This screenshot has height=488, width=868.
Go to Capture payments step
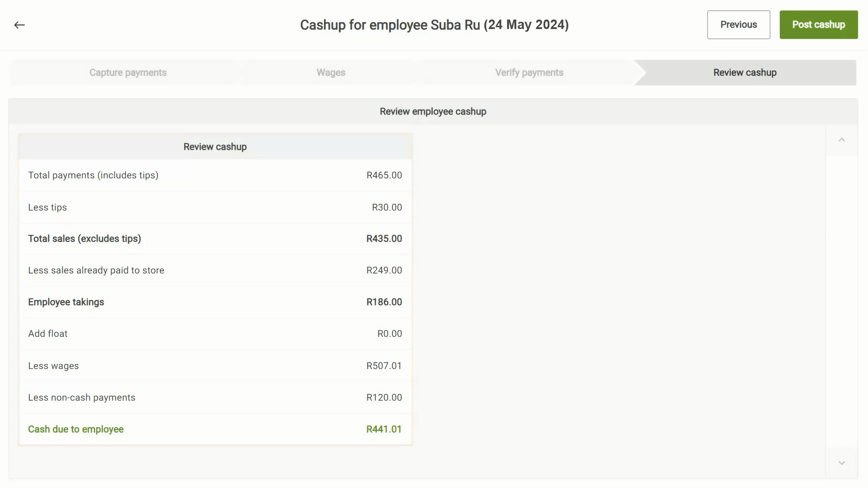128,73
